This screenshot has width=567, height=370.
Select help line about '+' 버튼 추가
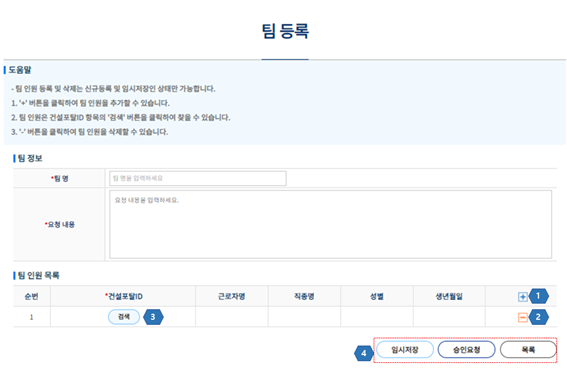(90, 103)
